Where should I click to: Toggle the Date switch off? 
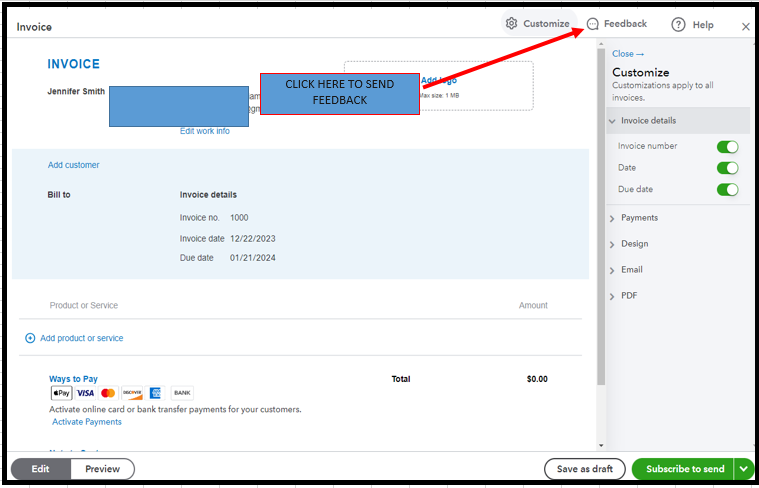coord(727,168)
